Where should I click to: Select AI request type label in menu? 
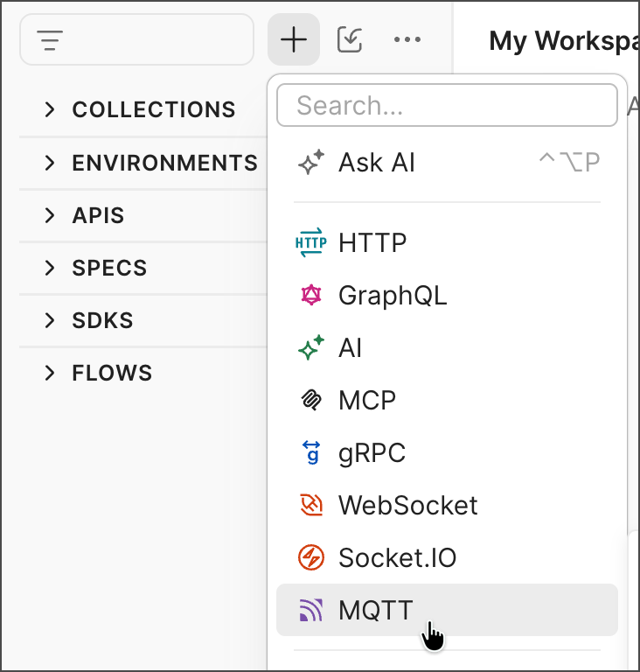point(350,347)
